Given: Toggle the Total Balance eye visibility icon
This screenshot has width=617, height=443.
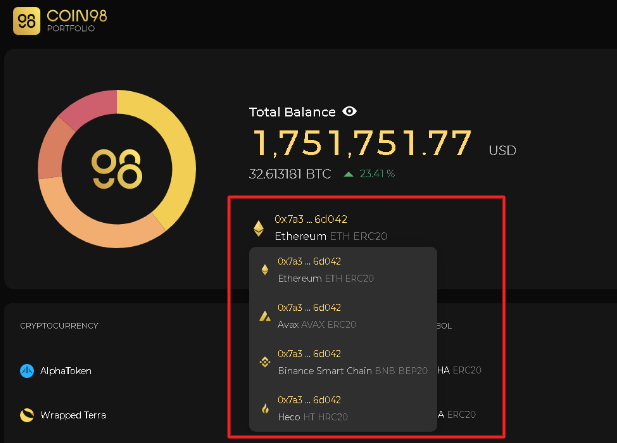Looking at the screenshot, I should tap(349, 111).
